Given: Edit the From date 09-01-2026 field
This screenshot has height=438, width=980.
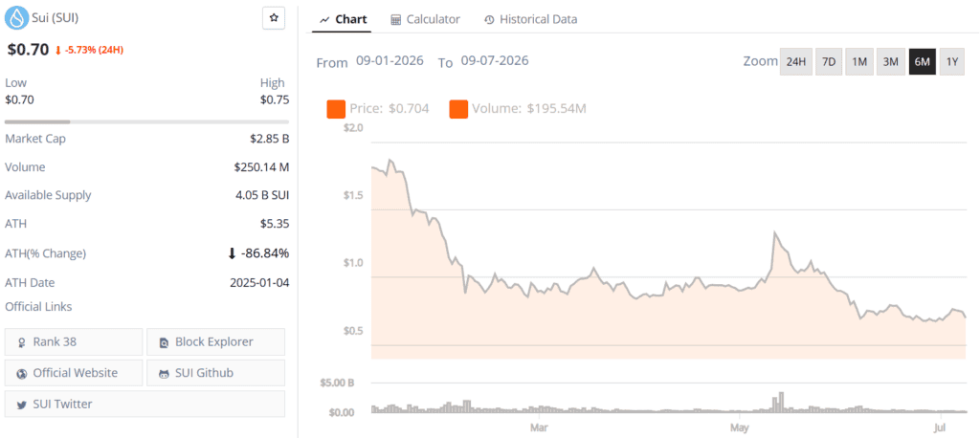Looking at the screenshot, I should coord(390,61).
